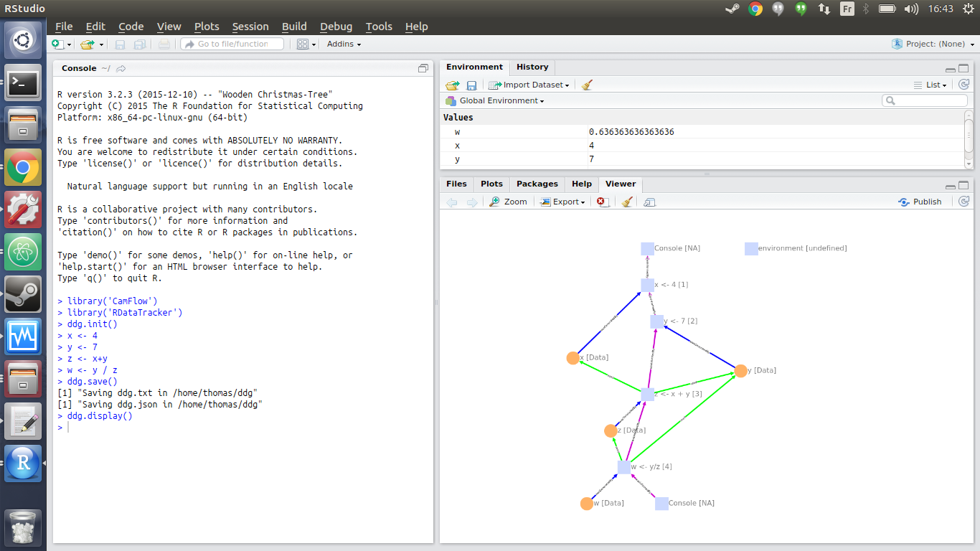Create a new file from the toolbar
Viewport: 980px width, 551px height.
coord(58,44)
